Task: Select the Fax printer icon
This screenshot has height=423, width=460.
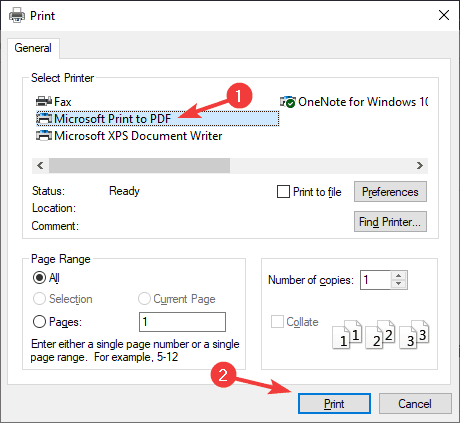Action: pos(44,101)
